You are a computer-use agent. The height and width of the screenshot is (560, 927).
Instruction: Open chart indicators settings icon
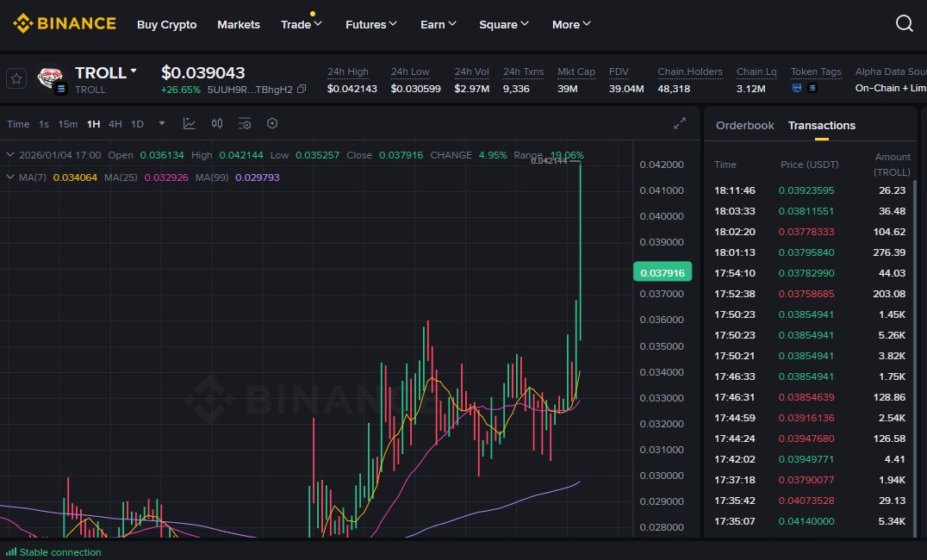coord(244,123)
